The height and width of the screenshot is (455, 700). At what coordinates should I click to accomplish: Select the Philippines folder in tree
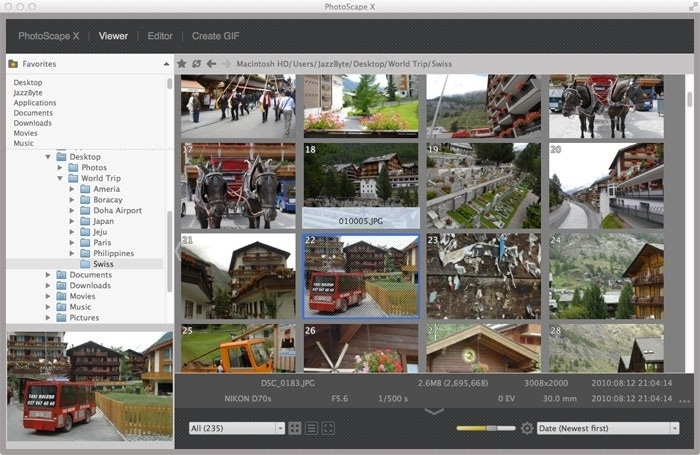pos(113,253)
